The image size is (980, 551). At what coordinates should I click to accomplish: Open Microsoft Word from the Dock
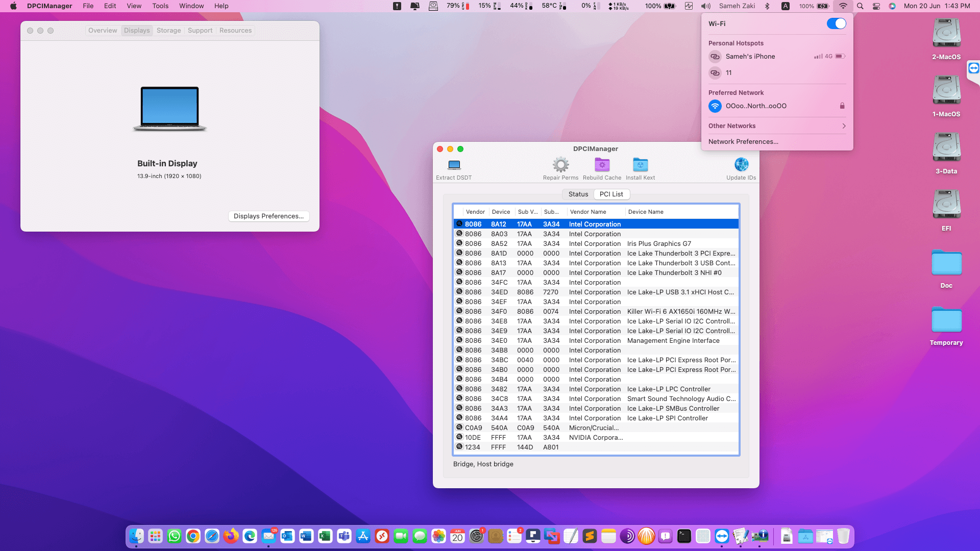pyautogui.click(x=306, y=536)
